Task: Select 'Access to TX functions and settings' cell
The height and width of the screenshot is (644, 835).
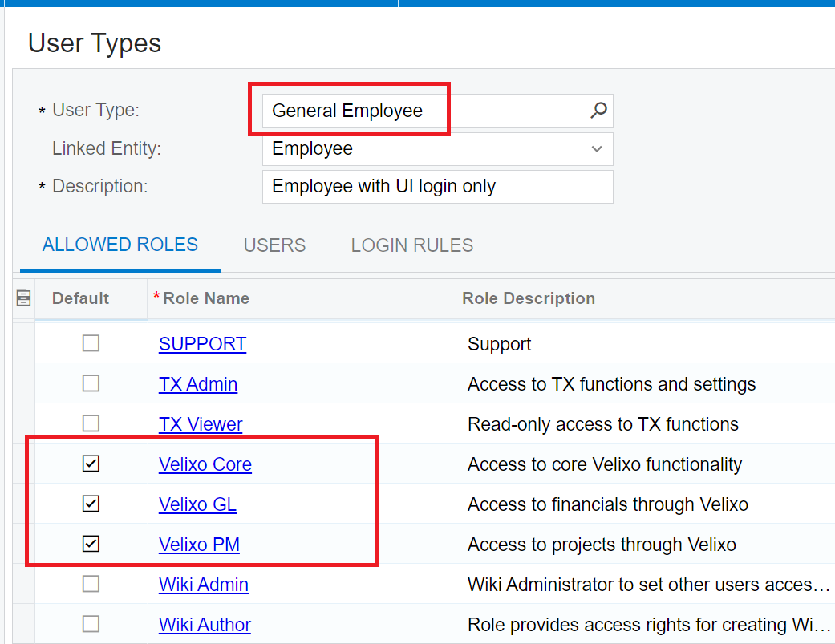Action: (x=646, y=383)
